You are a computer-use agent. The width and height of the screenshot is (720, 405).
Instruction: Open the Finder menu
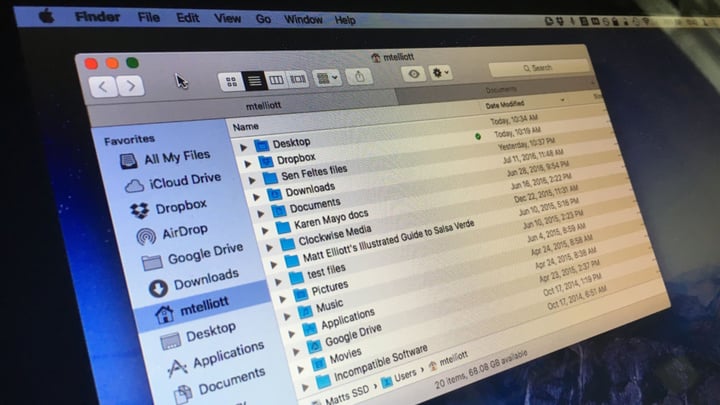click(x=97, y=17)
